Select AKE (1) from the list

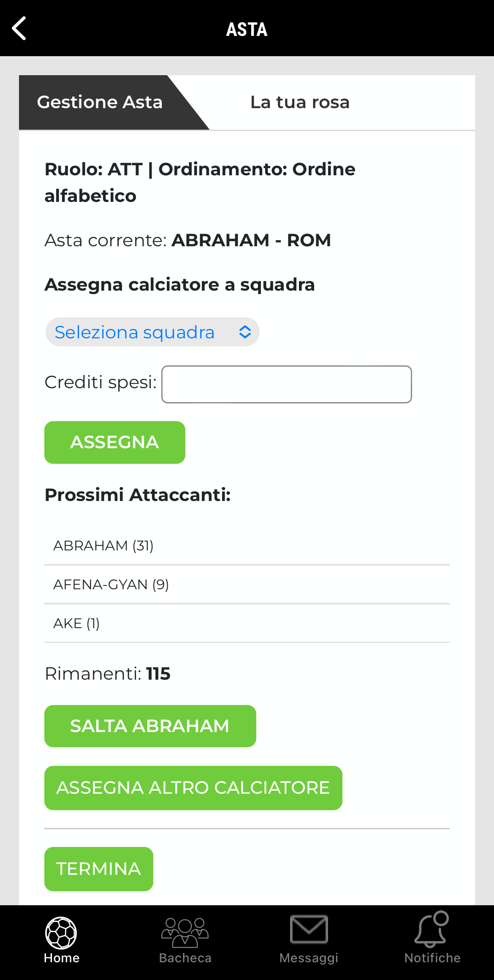(76, 623)
